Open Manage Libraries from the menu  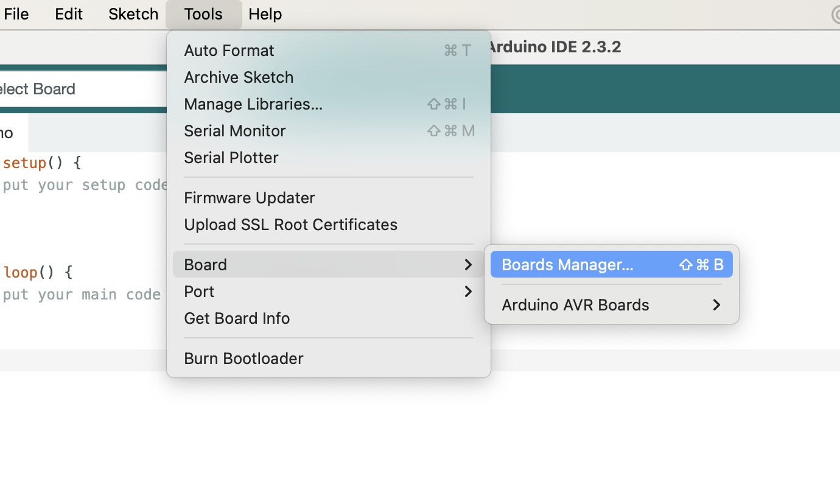click(329, 104)
